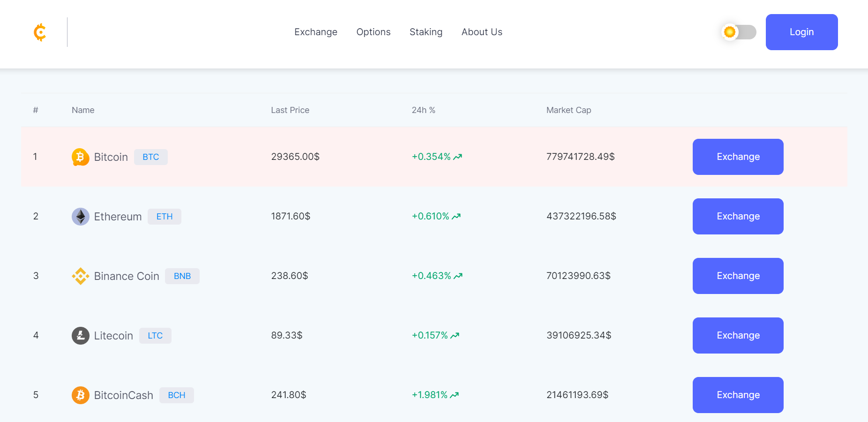The width and height of the screenshot is (868, 422).
Task: Click the 241.80$ price value
Action: 289,395
